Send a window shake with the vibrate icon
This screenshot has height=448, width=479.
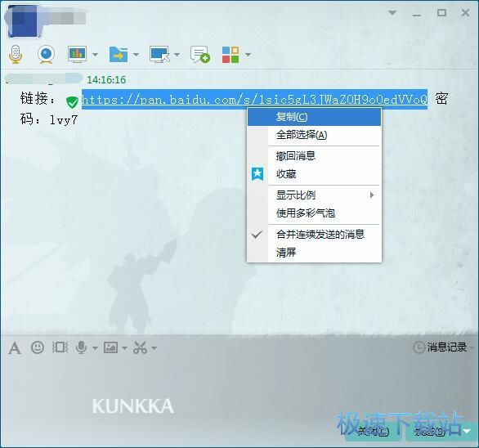tap(60, 347)
